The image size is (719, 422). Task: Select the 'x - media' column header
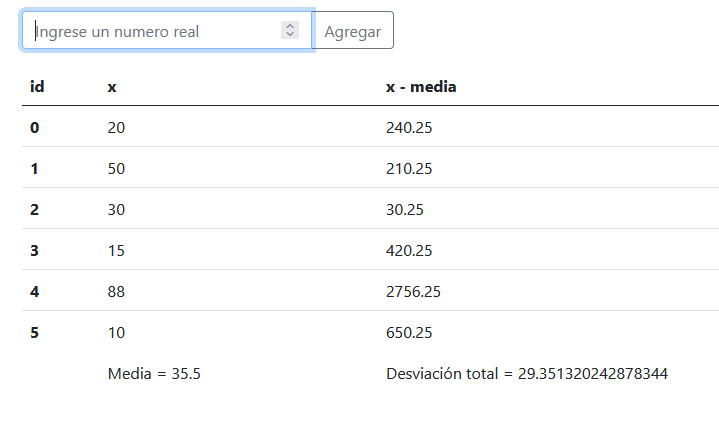pyautogui.click(x=421, y=87)
